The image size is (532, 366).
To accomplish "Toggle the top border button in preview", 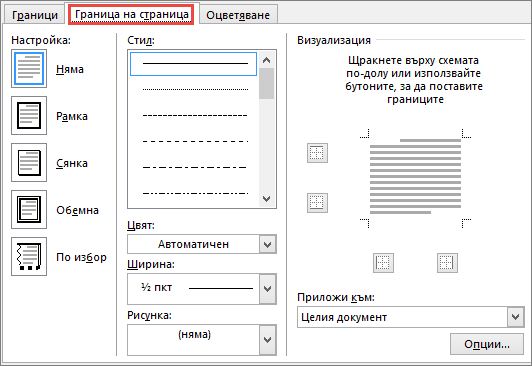I will [x=317, y=153].
